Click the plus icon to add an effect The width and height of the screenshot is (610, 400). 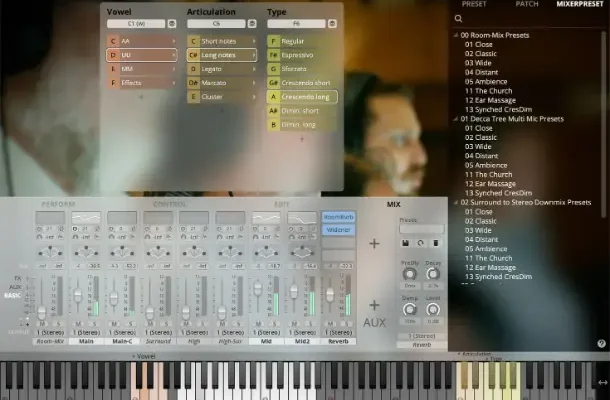pos(374,243)
